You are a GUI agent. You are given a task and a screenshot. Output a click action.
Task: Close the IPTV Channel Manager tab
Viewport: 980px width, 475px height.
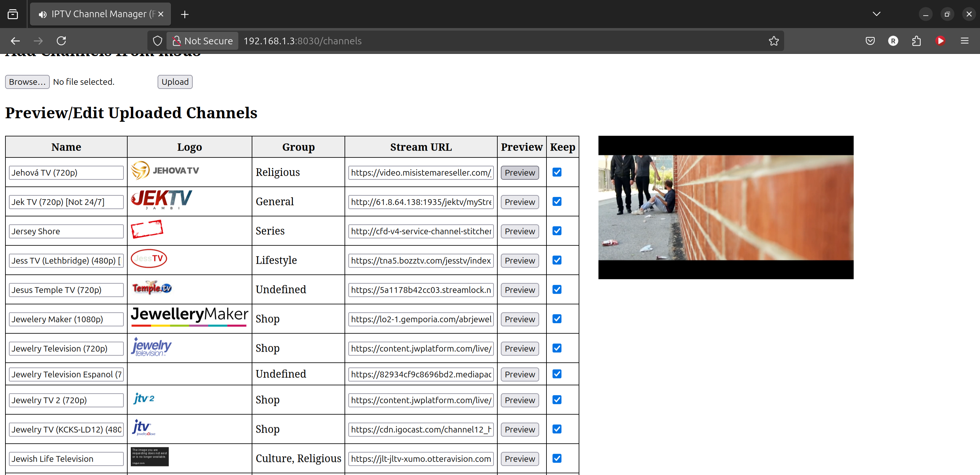point(160,14)
